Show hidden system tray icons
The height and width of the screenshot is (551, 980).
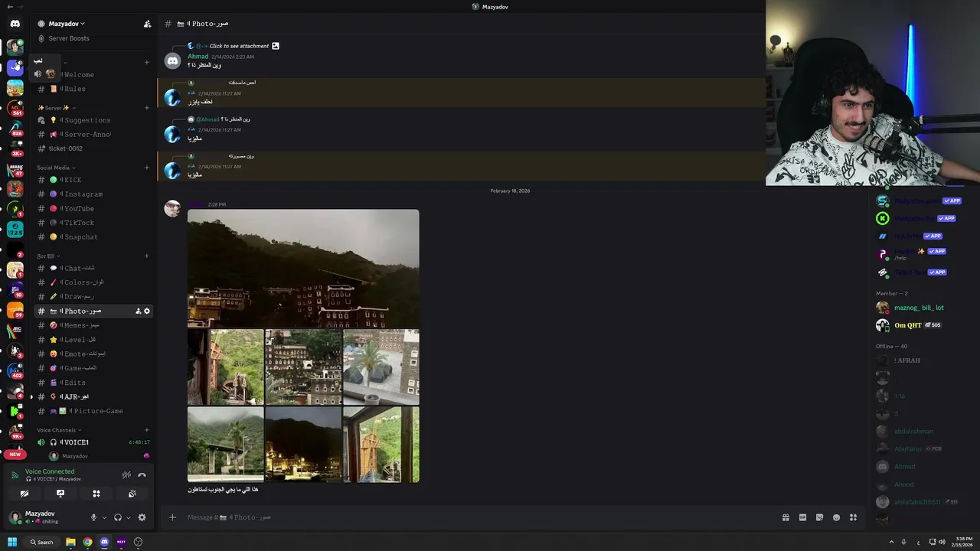click(x=890, y=542)
